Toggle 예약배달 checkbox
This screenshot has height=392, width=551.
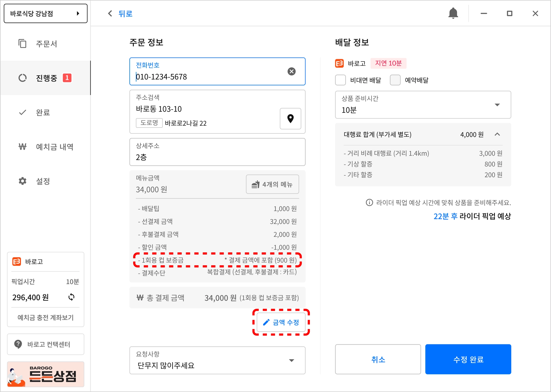pyautogui.click(x=395, y=80)
